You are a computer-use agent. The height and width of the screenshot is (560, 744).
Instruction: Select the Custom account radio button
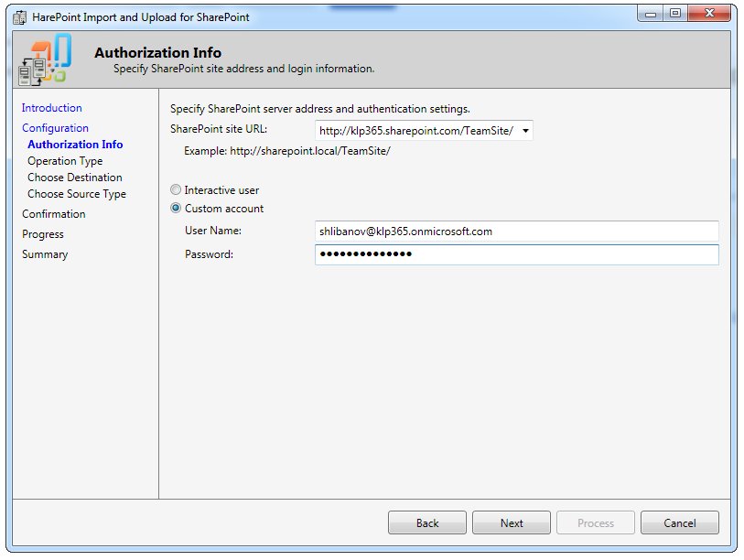tap(176, 208)
